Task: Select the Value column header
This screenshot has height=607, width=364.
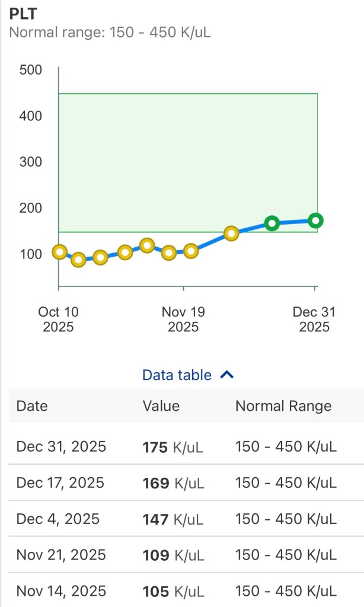Action: click(161, 406)
